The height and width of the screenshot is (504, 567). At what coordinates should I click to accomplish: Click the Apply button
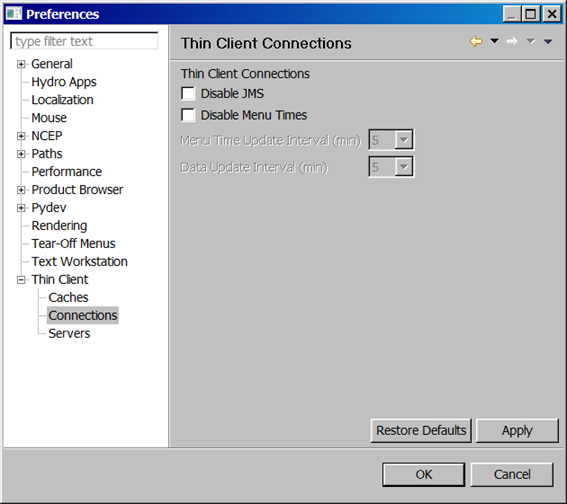[517, 431]
